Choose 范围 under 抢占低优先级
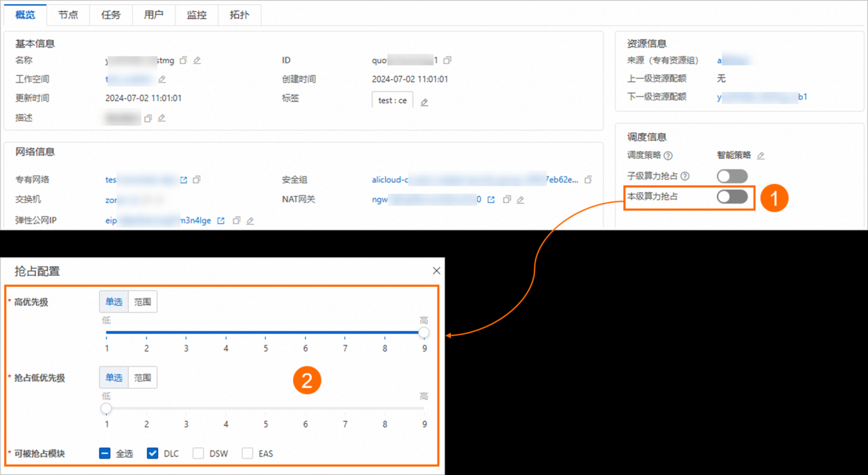Screen dimensions: 868x475 (142, 378)
